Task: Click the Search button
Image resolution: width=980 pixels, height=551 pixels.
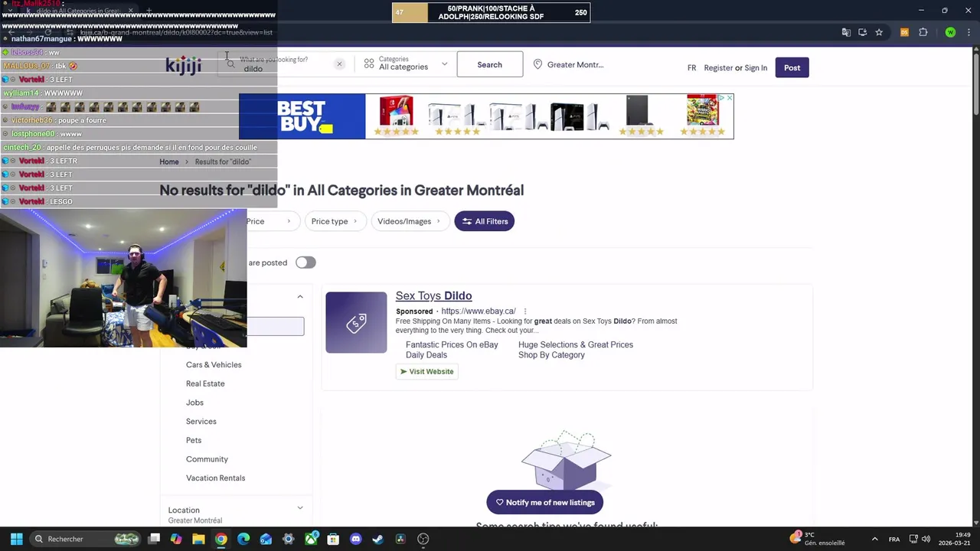Action: [x=490, y=64]
